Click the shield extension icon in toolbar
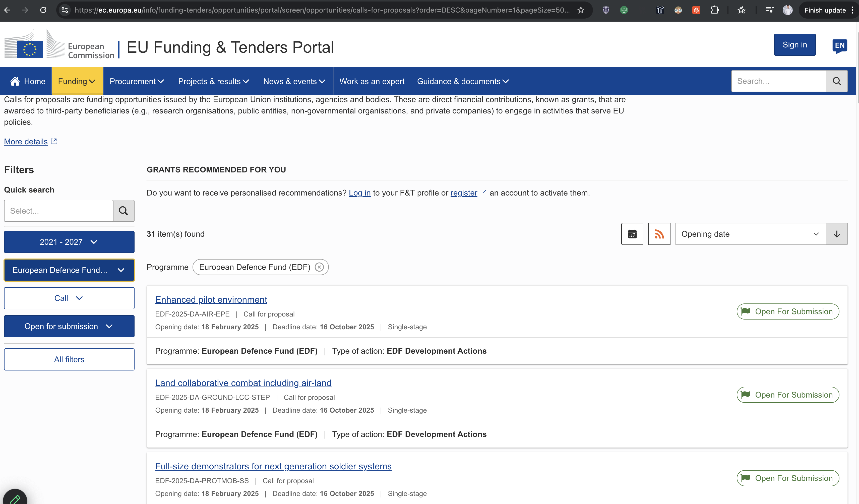The width and height of the screenshot is (859, 504). tap(606, 10)
